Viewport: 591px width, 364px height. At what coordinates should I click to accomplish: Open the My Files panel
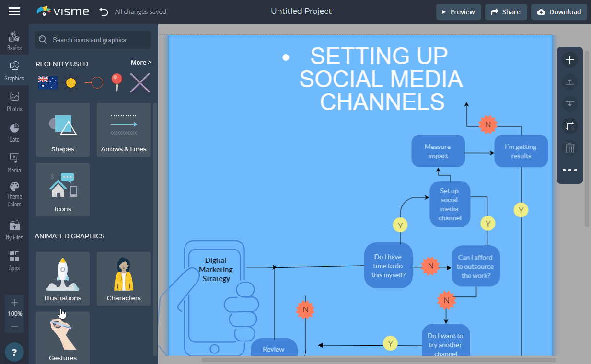point(14,230)
